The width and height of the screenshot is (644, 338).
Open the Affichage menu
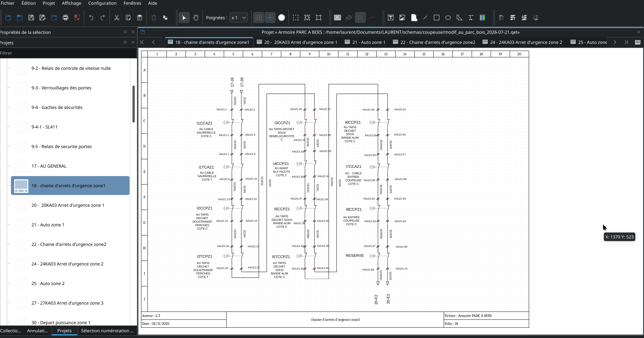[x=71, y=3]
